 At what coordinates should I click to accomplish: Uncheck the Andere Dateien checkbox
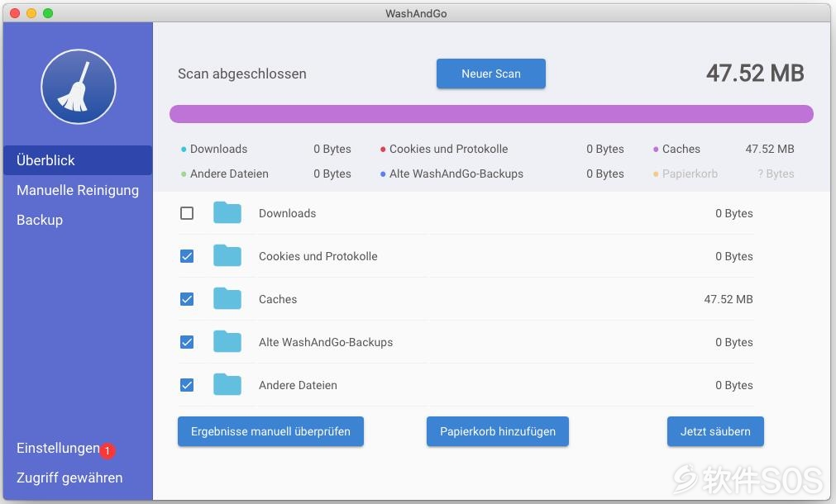pos(187,385)
